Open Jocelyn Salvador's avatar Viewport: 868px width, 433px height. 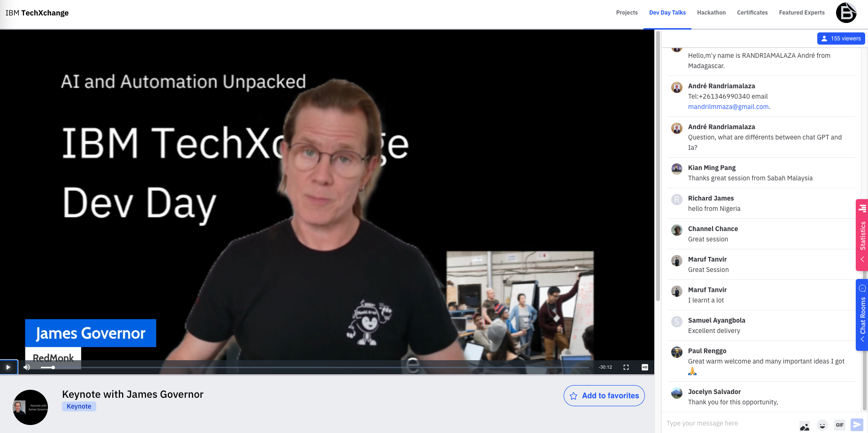click(677, 393)
